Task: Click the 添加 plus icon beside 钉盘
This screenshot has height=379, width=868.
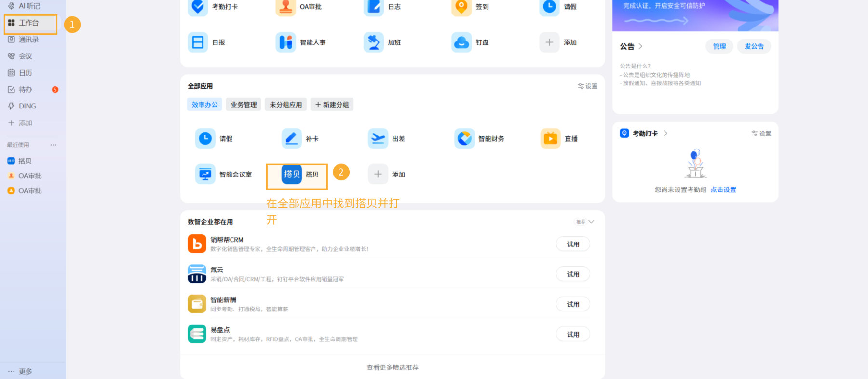Action: [x=549, y=42]
